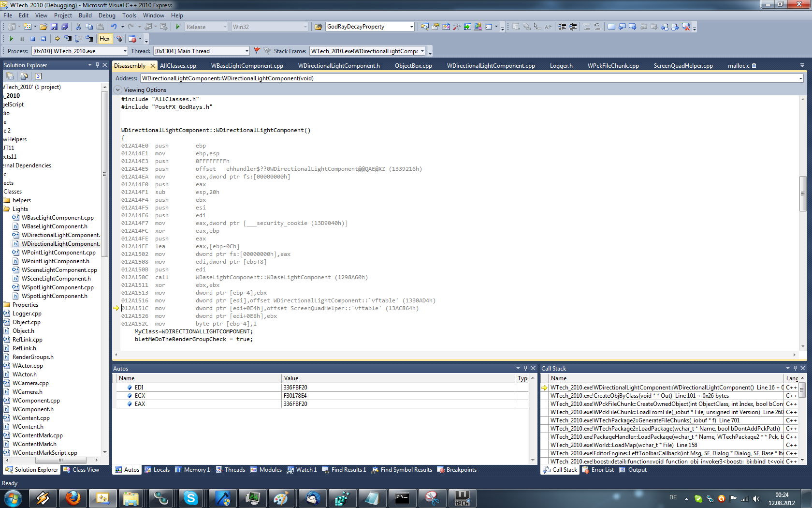Open the Thread dropdown
This screenshot has width=812, height=508.
(246, 51)
